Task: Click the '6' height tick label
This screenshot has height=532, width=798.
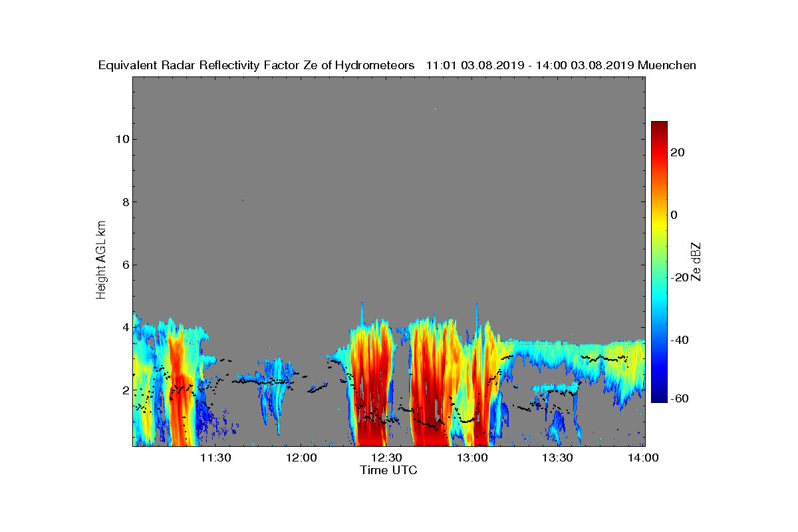Action: 125,265
